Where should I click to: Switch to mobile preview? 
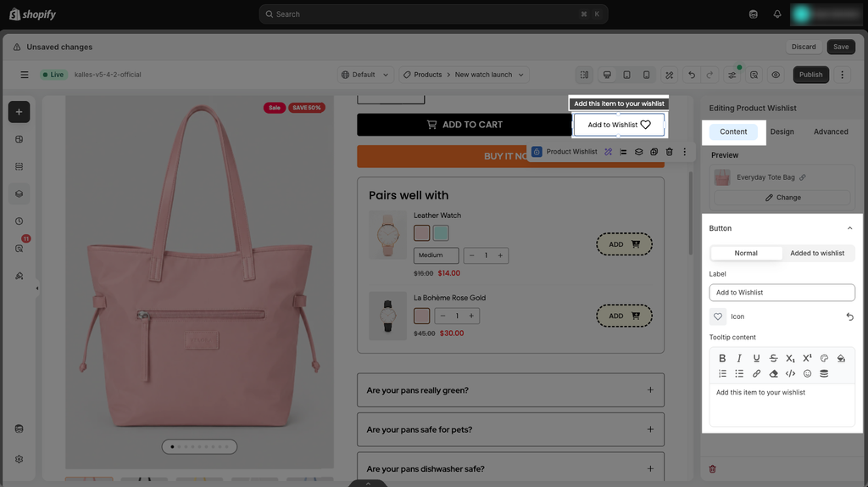(646, 75)
